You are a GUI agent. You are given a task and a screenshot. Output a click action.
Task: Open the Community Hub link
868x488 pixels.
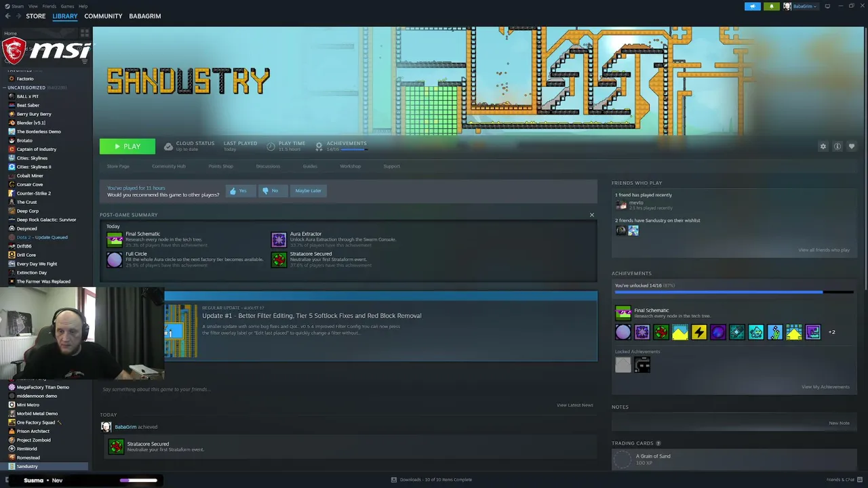[169, 166]
